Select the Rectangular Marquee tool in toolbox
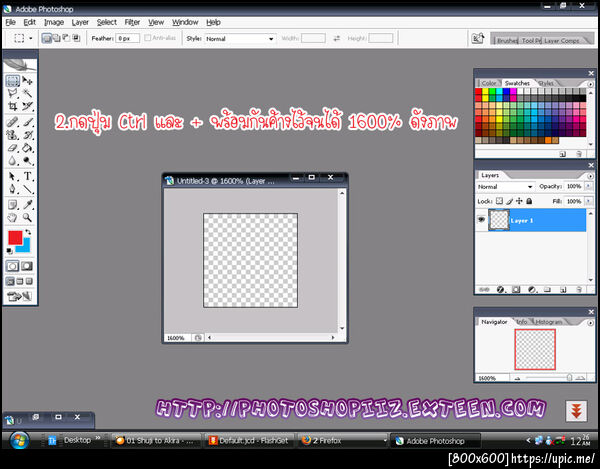600x469 pixels. pos(13,81)
